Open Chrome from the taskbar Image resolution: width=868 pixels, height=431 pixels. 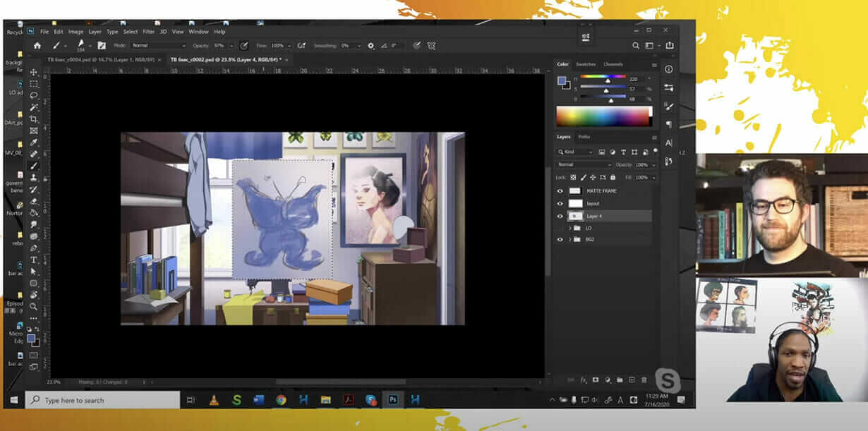(x=281, y=400)
